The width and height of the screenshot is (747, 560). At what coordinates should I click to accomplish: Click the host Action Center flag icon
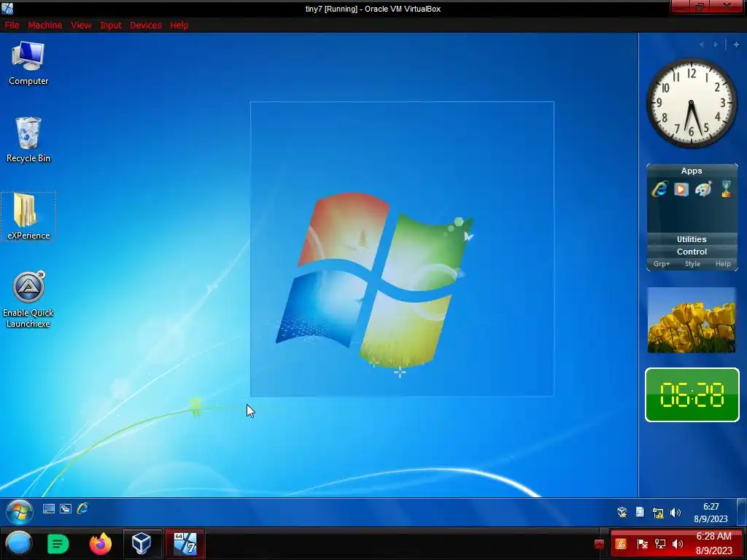642,544
